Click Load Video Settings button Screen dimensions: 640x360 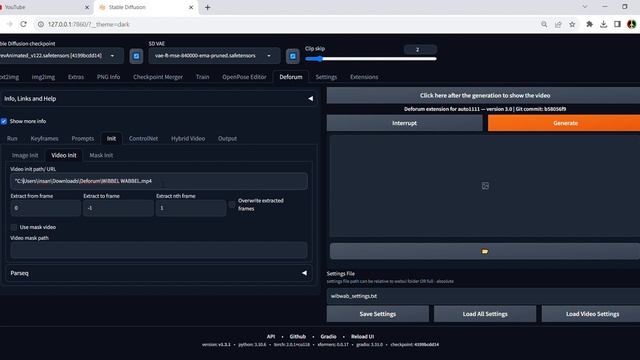[591, 314]
